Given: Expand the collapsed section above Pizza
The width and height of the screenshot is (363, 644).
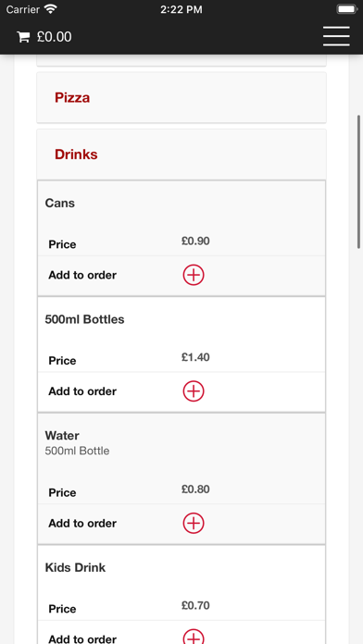Looking at the screenshot, I should pyautogui.click(x=181, y=60).
